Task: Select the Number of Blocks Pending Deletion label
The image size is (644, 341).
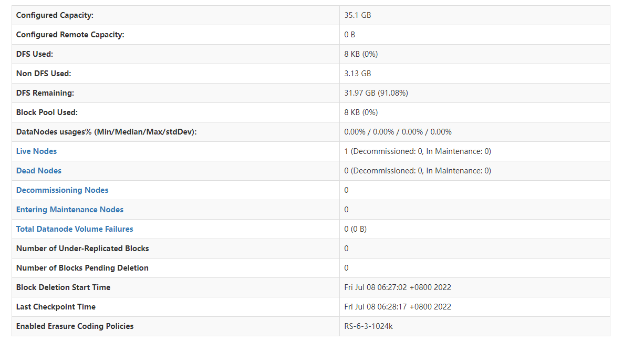Action: tap(82, 268)
